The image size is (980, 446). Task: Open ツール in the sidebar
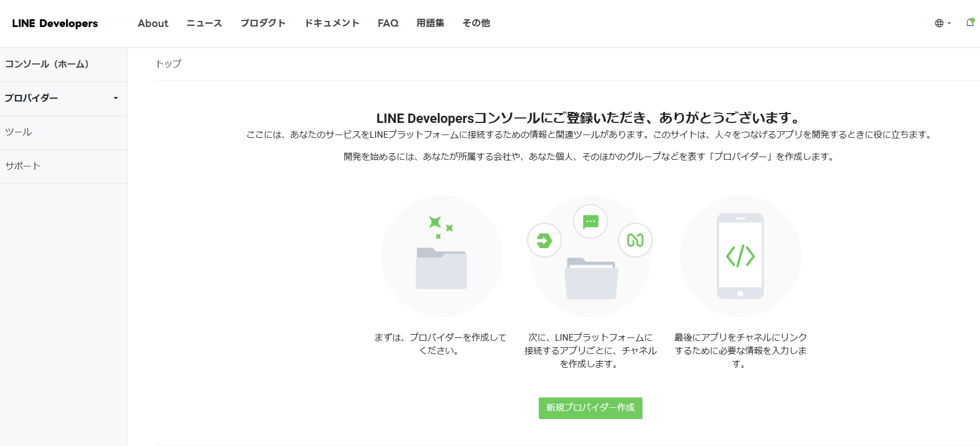coord(63,132)
